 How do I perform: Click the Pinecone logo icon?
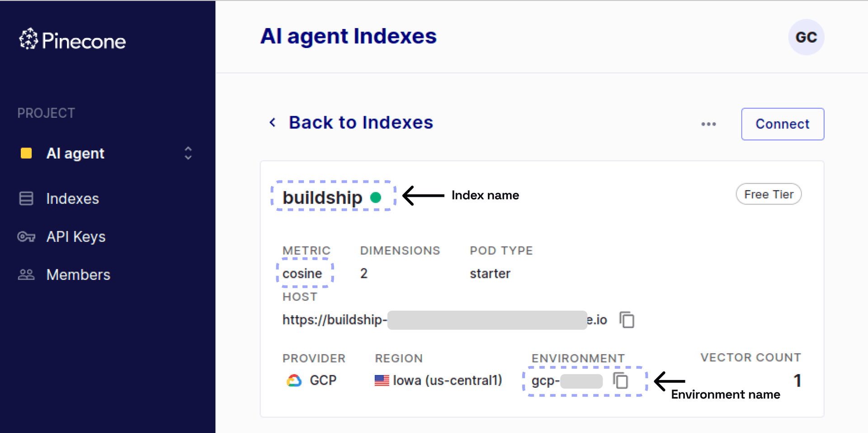click(x=28, y=40)
